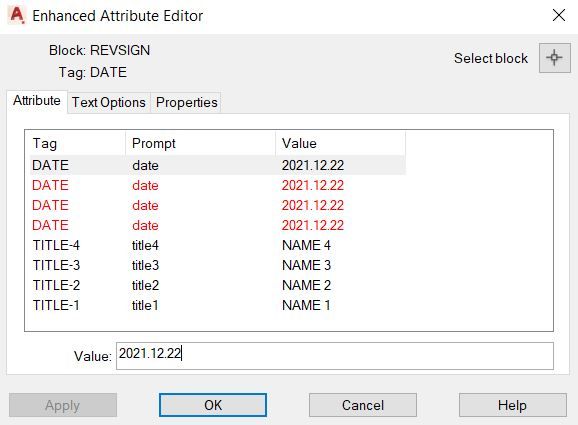Click the title3 prompt cell

[x=145, y=265]
